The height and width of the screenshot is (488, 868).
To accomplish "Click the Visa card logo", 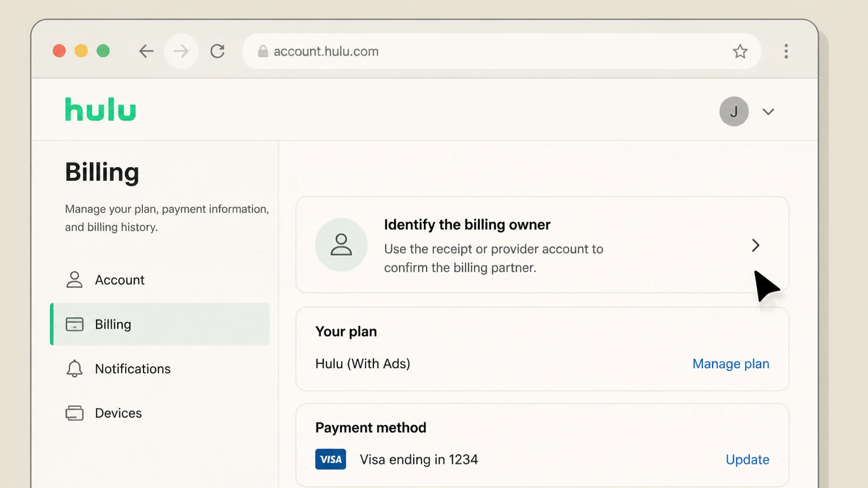I will point(331,459).
